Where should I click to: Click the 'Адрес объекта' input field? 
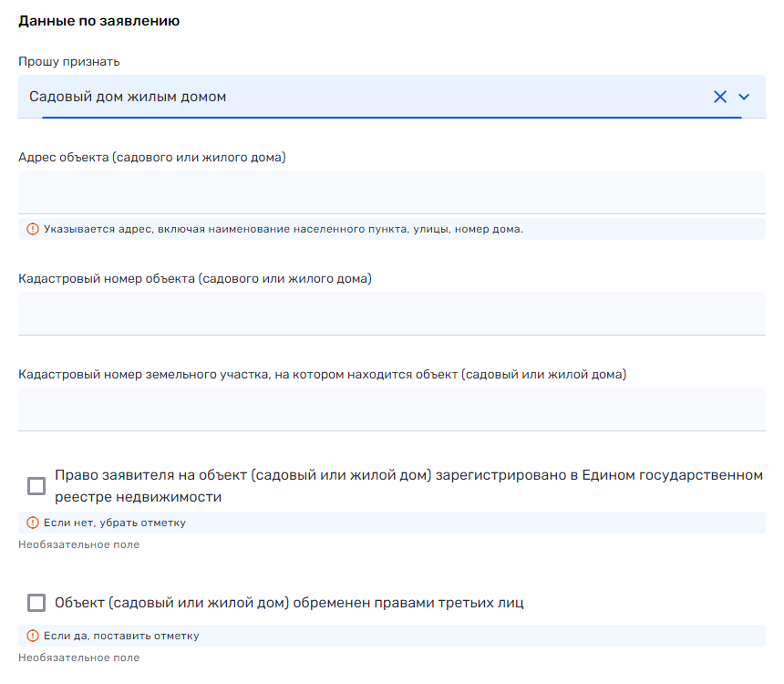pos(392,192)
